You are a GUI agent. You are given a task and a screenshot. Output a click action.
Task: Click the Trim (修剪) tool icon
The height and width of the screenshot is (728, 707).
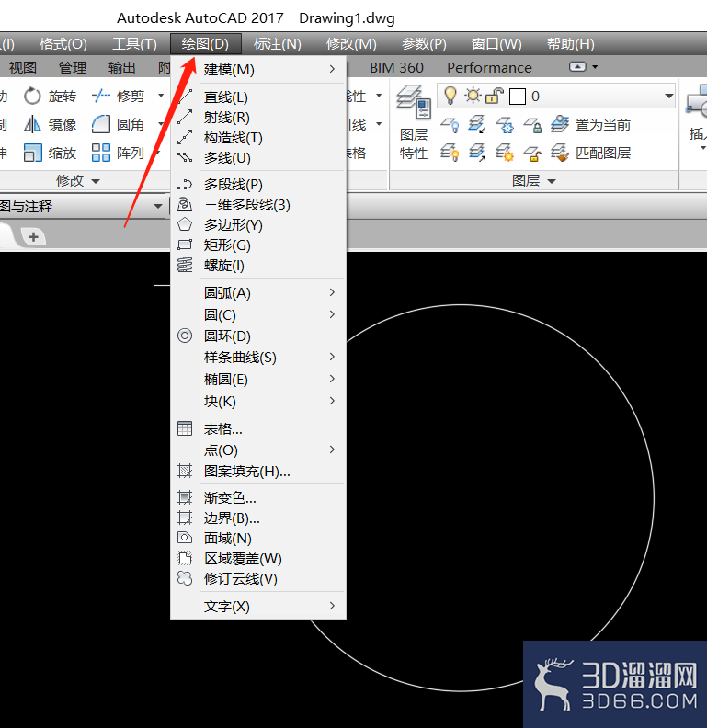click(101, 97)
